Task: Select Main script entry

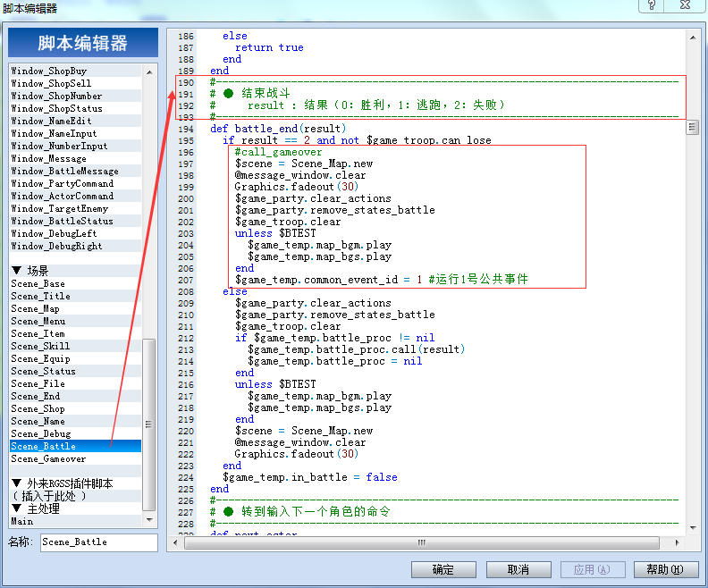Action: point(76,522)
